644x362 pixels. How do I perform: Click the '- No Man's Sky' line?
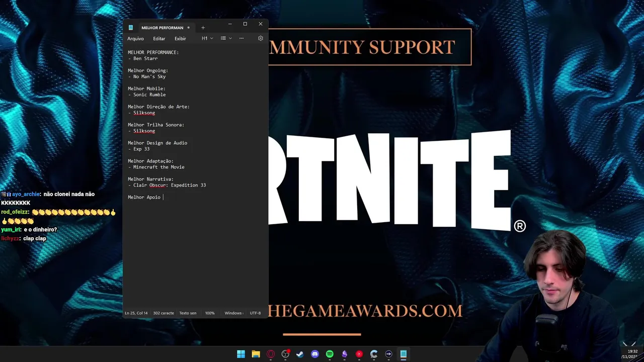[x=147, y=76]
